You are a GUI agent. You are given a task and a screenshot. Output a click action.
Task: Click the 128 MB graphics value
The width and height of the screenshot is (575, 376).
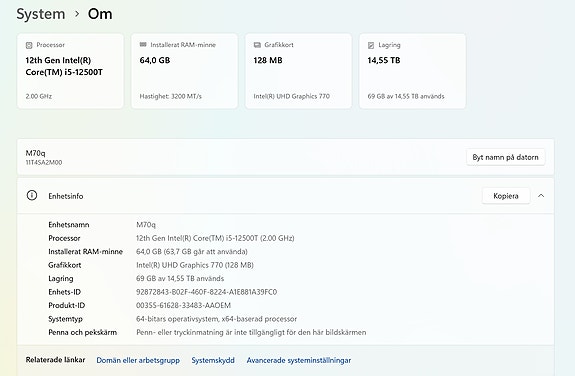click(x=268, y=60)
